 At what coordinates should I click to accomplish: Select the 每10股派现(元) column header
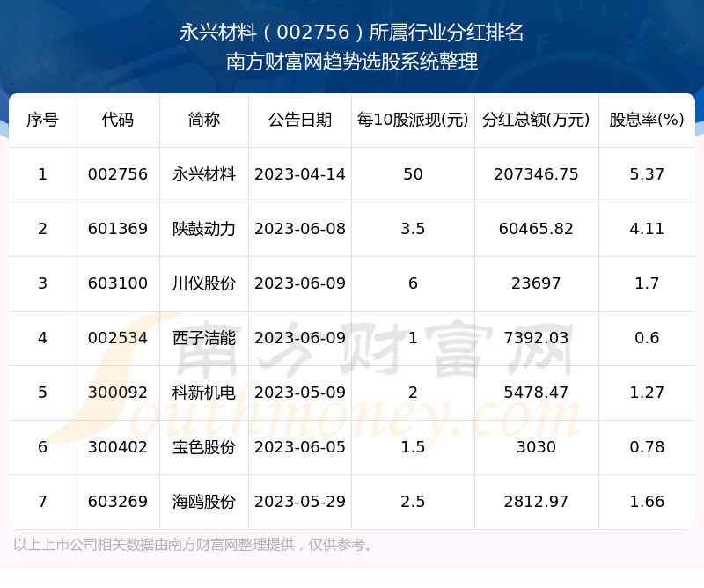(413, 120)
